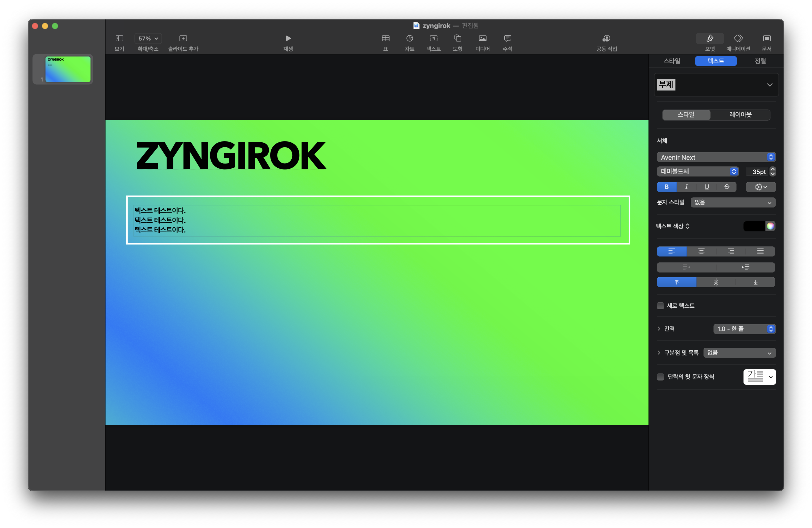Open the text color wheel picker
The height and width of the screenshot is (528, 812).
click(x=770, y=226)
